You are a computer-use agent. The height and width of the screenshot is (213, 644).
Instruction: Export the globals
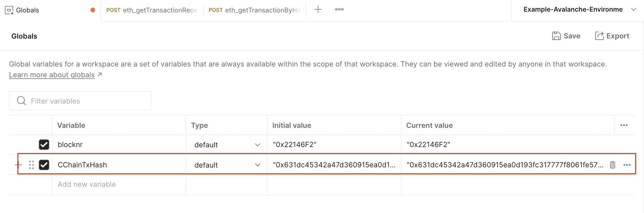pos(612,36)
